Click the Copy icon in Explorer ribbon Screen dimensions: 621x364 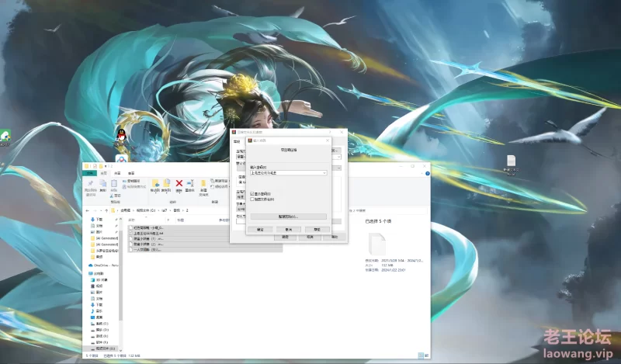[103, 183]
